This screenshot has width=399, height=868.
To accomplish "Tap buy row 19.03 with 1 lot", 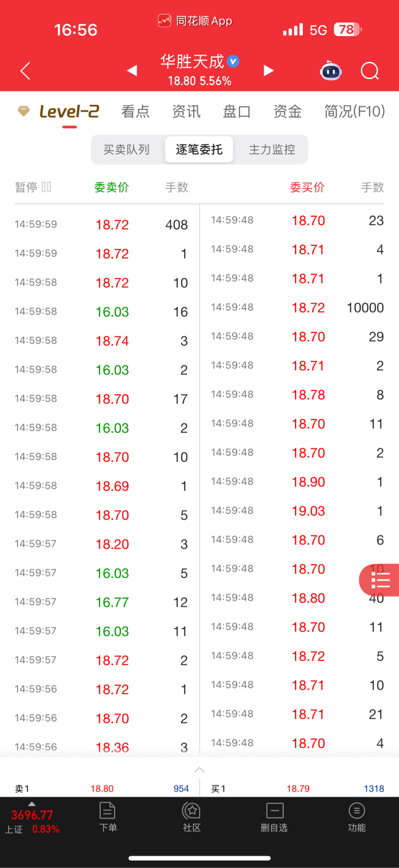I will tap(297, 511).
